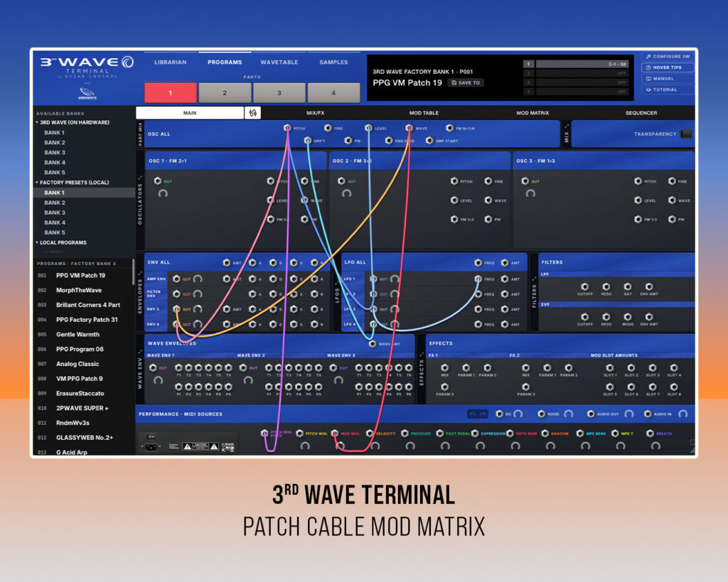Image resolution: width=728 pixels, height=582 pixels.
Task: Click the LFO ALL Freq jack
Action: click(478, 263)
